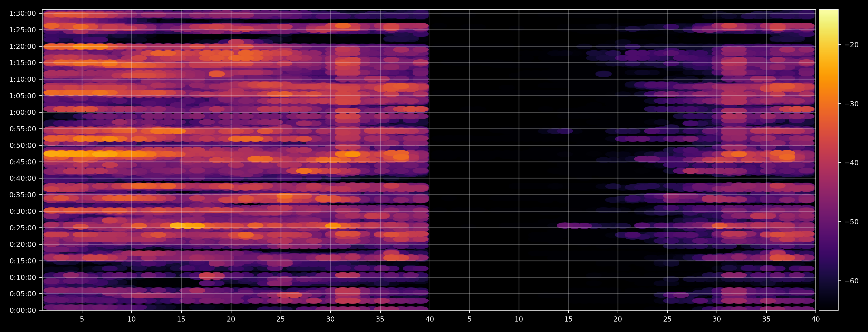Image resolution: width=868 pixels, height=332 pixels.
Task: Click x-axis label 10 of left heatmap
Action: coord(131,319)
